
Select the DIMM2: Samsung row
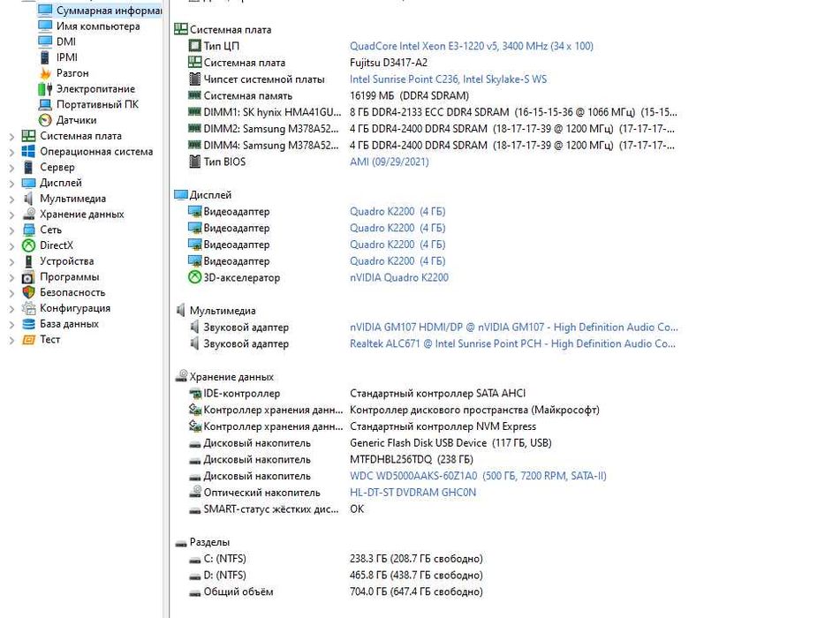pyautogui.click(x=431, y=129)
